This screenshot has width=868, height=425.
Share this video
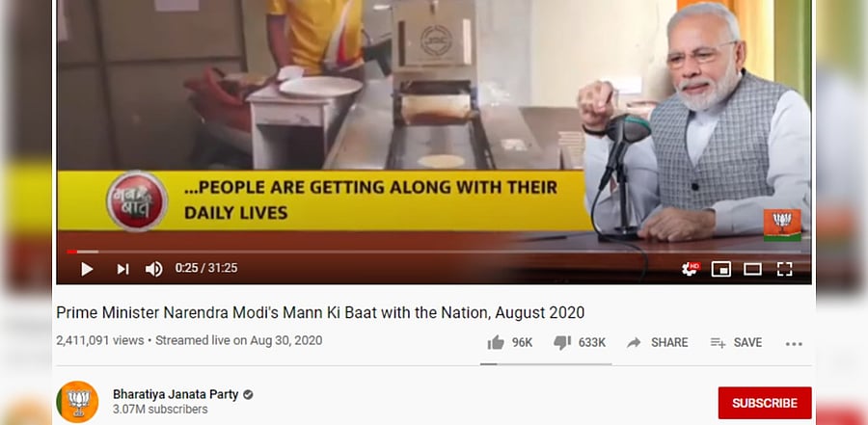[657, 342]
